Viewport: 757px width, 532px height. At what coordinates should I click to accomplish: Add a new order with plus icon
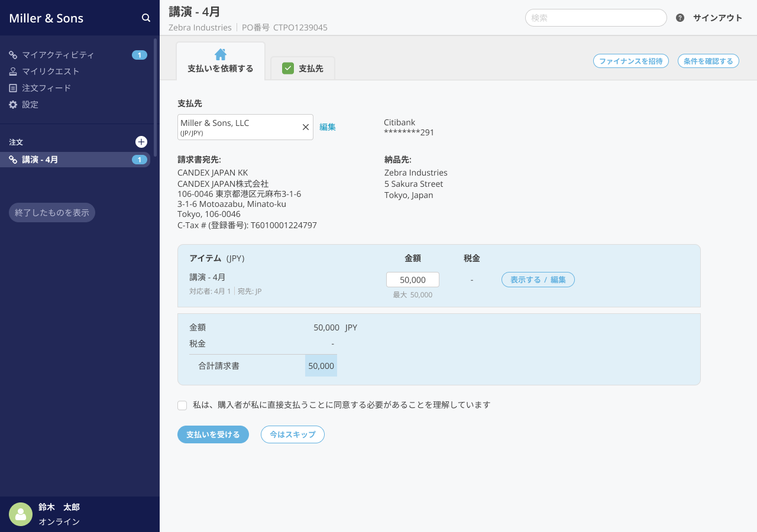[x=141, y=142]
